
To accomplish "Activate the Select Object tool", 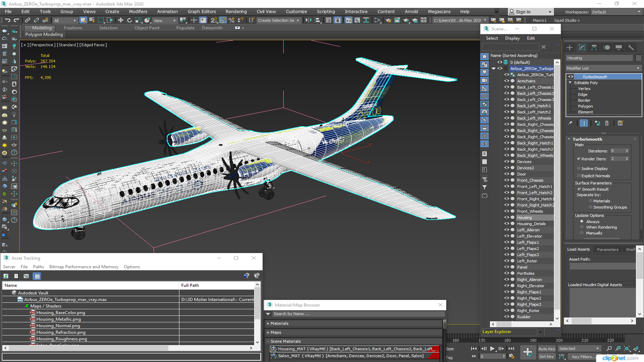I will click(83, 20).
